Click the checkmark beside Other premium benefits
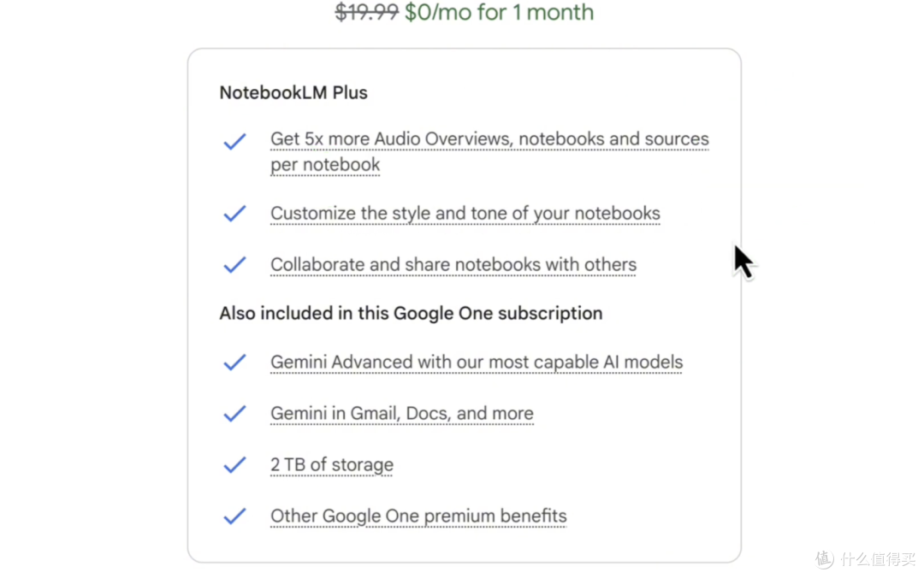 point(234,516)
